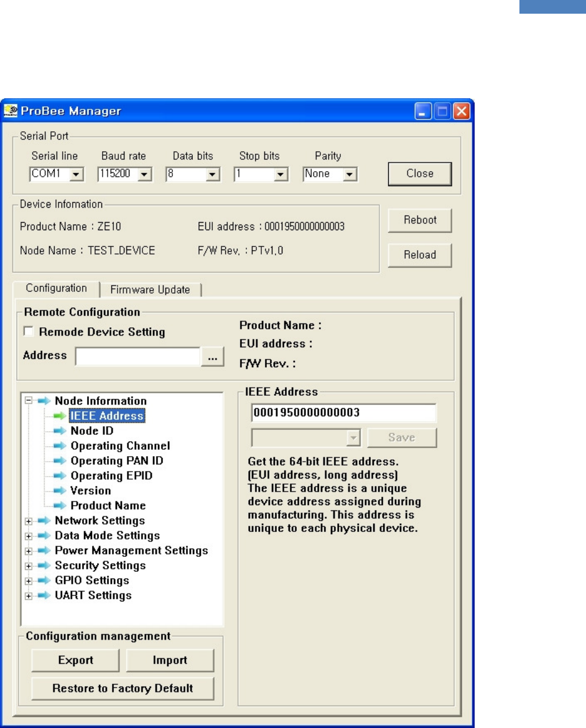Image resolution: width=586 pixels, height=728 pixels.
Task: Select Node ID in the tree
Action: pyautogui.click(x=92, y=431)
